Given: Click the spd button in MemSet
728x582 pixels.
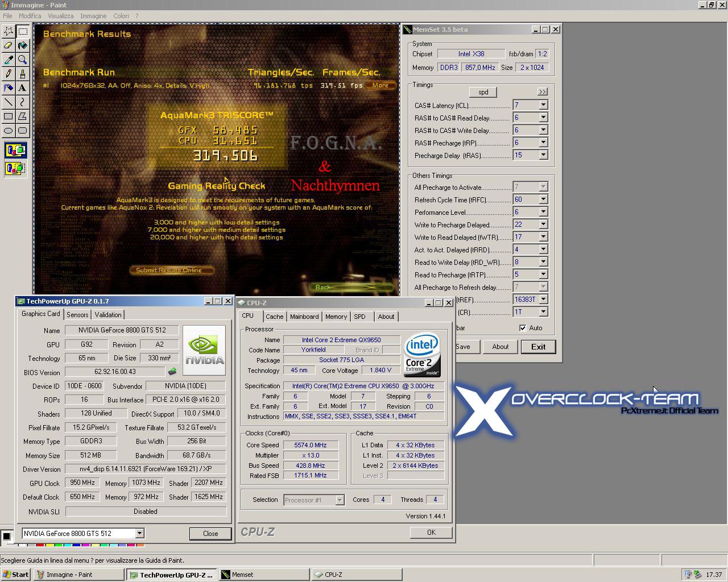Looking at the screenshot, I should point(483,92).
